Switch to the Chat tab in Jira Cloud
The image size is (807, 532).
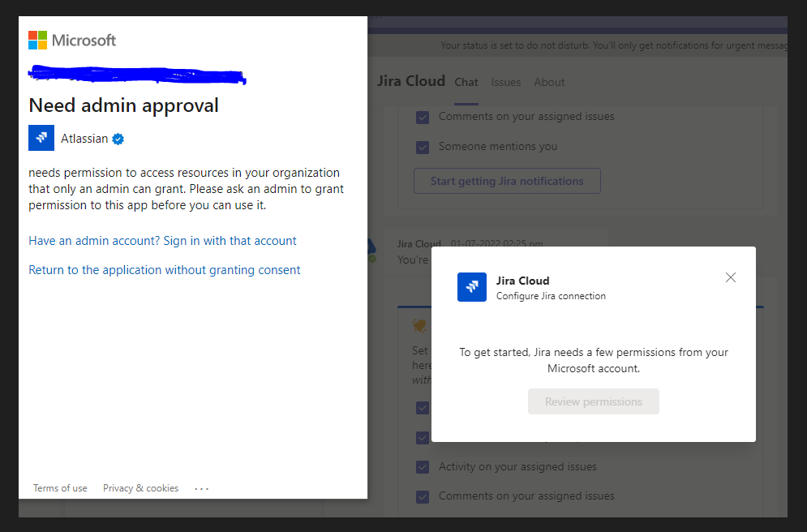466,83
